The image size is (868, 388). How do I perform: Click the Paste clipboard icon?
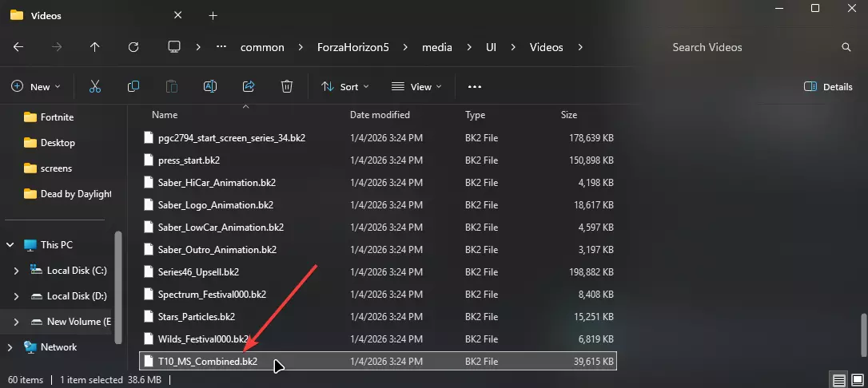pyautogui.click(x=172, y=86)
